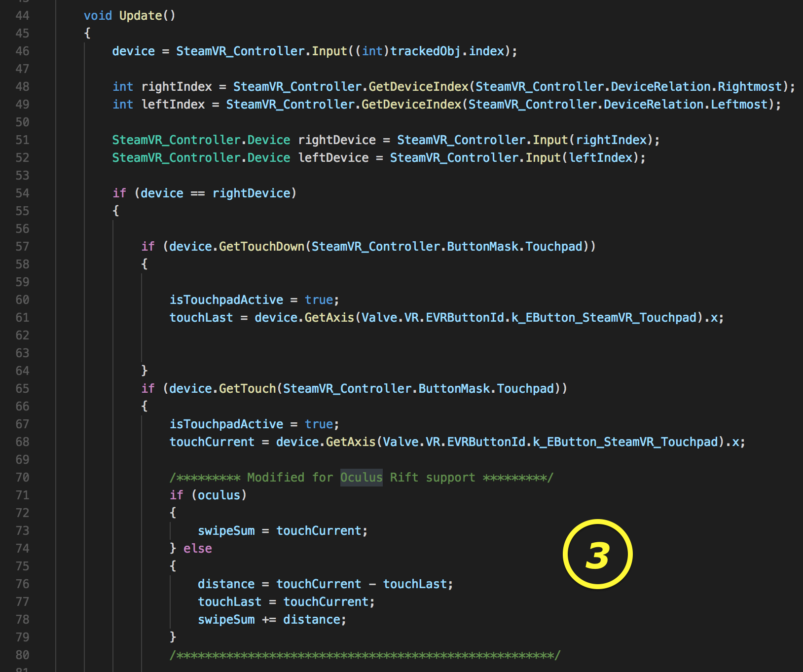
Task: Click oculus inside the if condition on line 71
Action: (219, 495)
